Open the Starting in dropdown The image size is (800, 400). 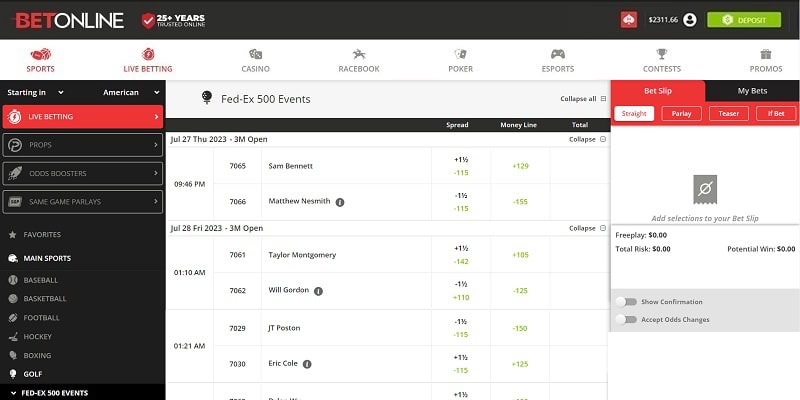click(36, 92)
